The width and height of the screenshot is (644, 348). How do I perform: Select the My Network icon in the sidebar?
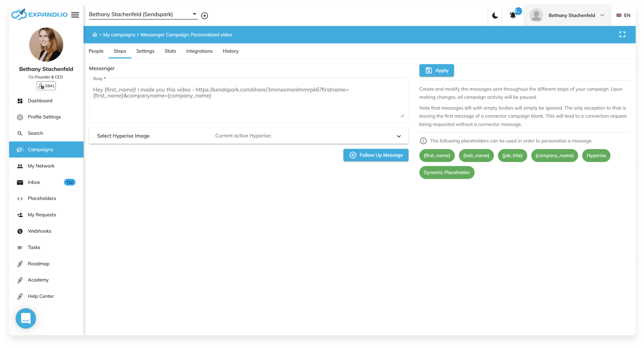click(x=20, y=166)
